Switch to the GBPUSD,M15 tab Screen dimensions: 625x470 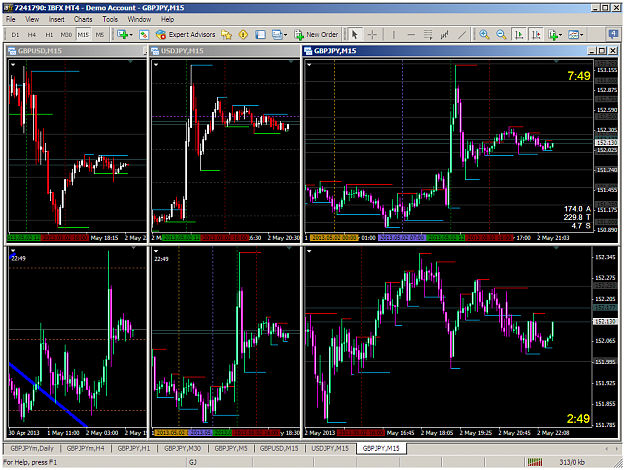(x=279, y=448)
